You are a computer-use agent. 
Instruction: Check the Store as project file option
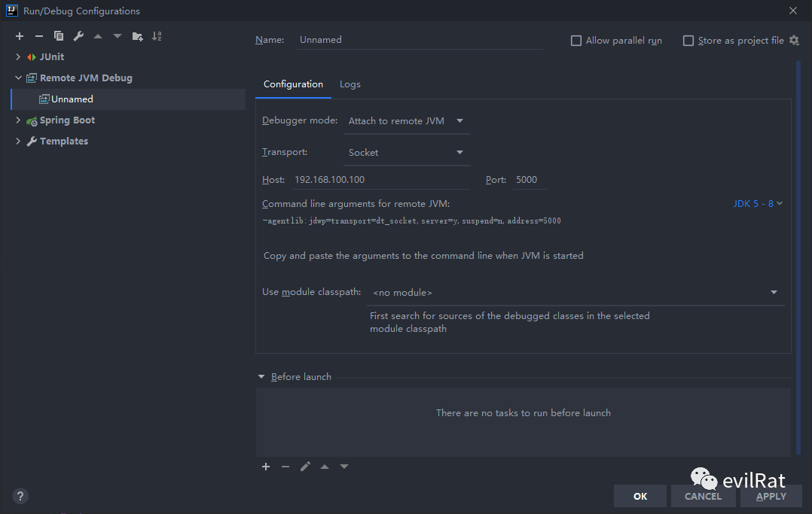click(688, 41)
